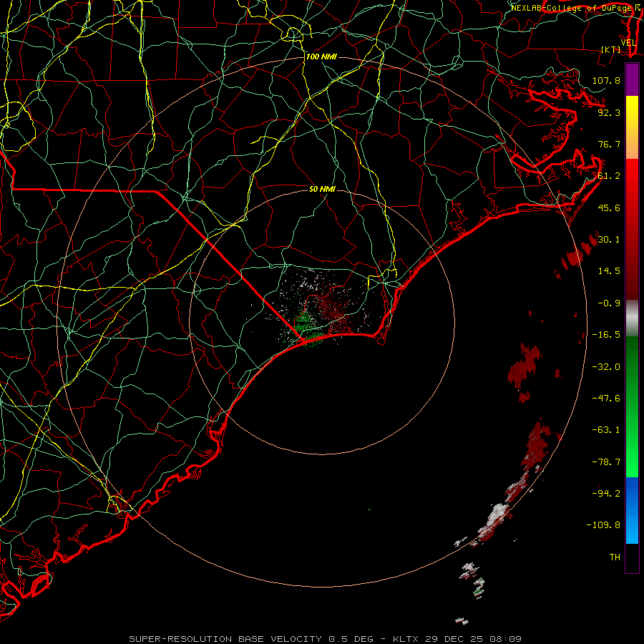Select the -78.7 legend value
The width and height of the screenshot is (644, 644).
tap(606, 462)
